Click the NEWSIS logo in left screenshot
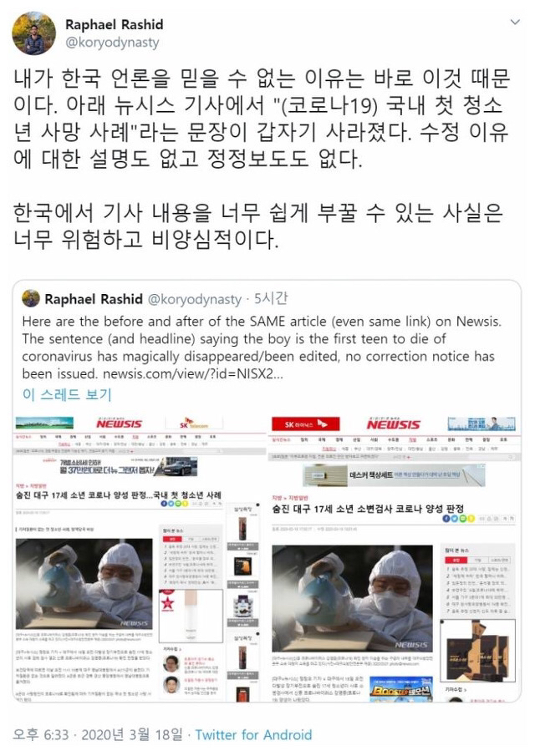 (120, 424)
